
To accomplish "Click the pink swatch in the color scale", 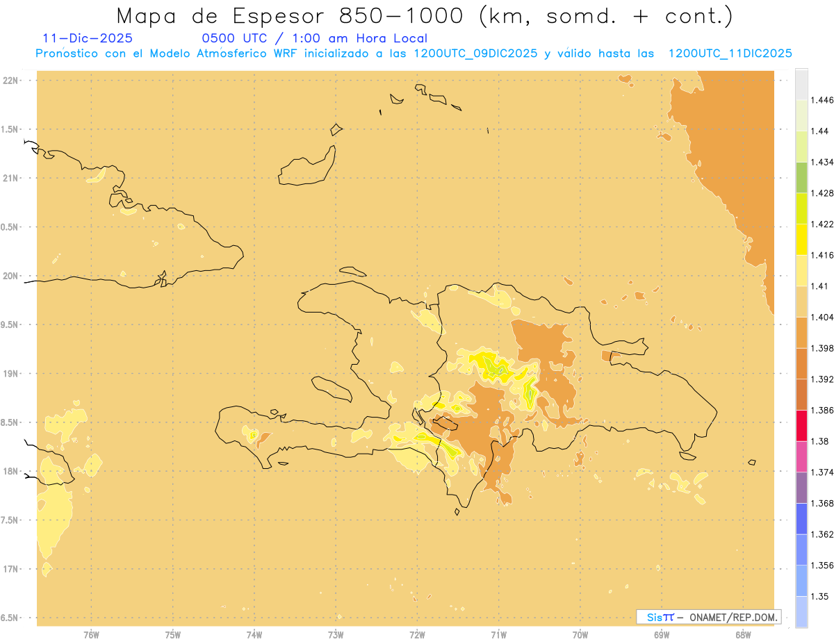I will point(801,456).
